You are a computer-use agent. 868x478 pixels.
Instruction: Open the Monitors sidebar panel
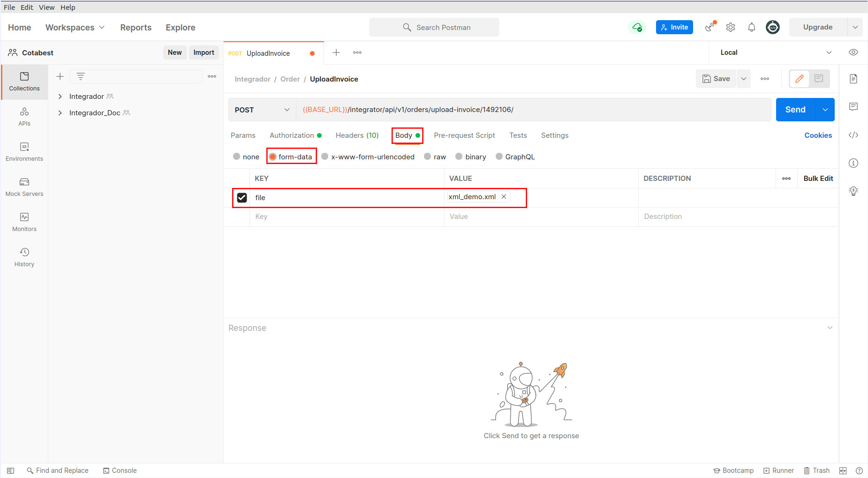(x=24, y=223)
